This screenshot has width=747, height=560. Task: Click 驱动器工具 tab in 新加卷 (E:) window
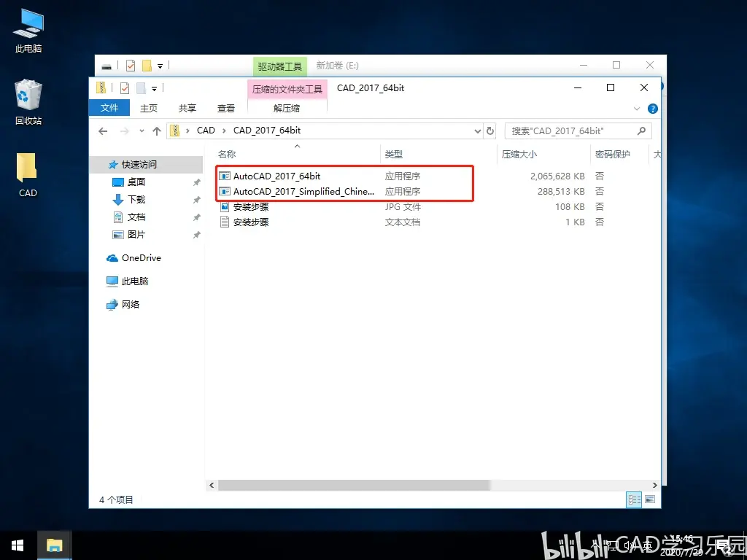279,66
